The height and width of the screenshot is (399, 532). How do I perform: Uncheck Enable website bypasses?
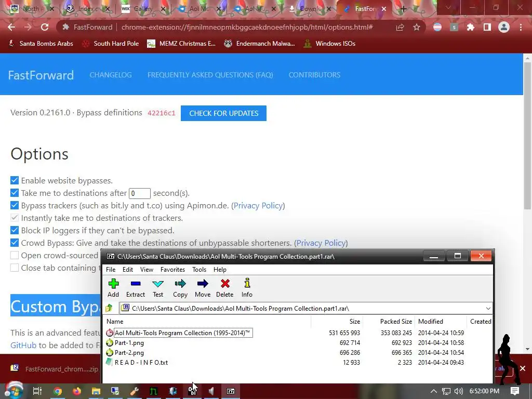(14, 180)
